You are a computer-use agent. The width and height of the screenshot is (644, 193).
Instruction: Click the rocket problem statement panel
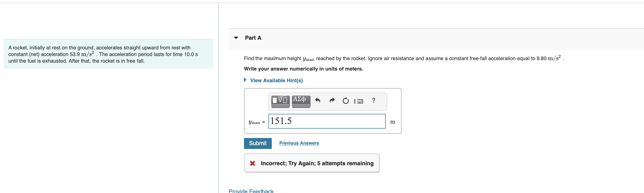coord(108,54)
